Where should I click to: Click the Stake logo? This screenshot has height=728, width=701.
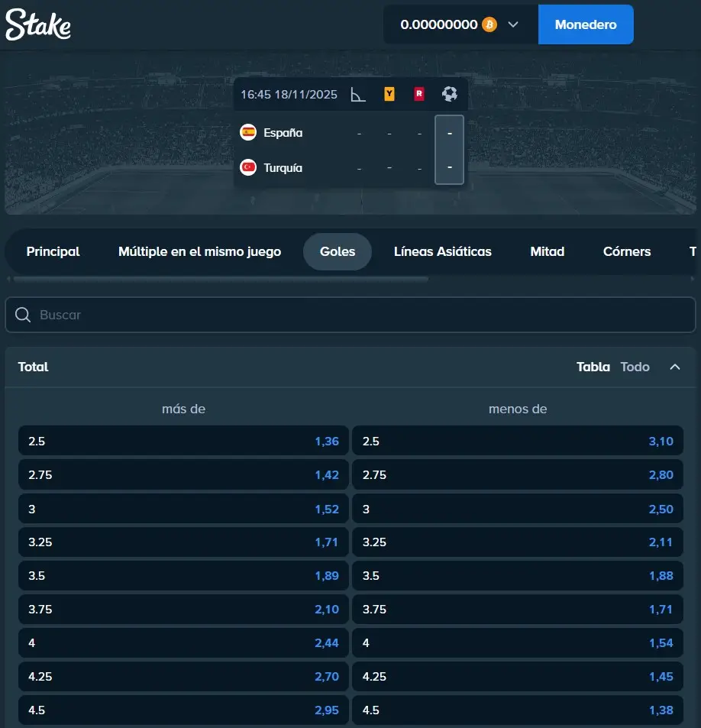point(38,25)
